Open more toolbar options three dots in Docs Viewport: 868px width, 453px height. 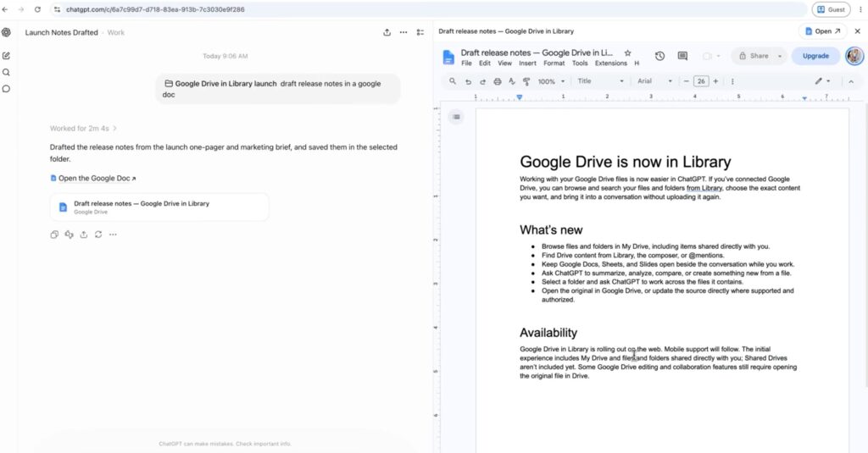click(732, 81)
